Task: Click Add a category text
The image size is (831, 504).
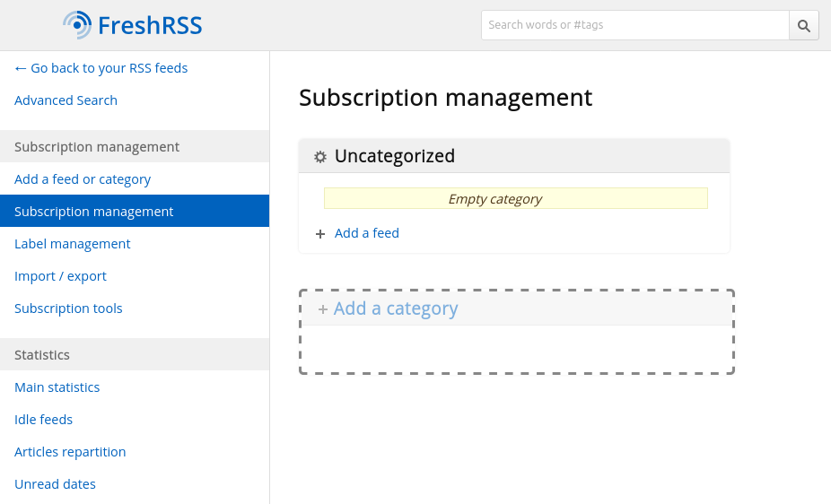Action: point(396,308)
